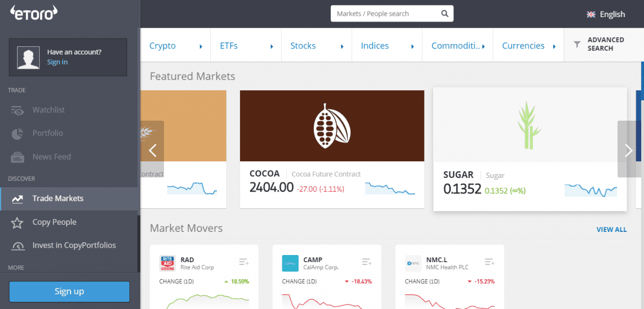Add CAMP to watchlist
Viewport: 644px width, 309px height.
367,262
